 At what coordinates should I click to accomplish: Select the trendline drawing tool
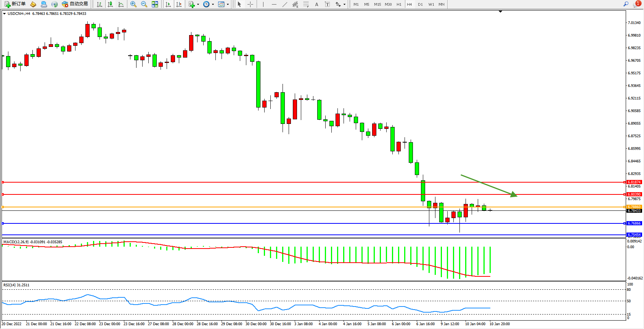coord(285,4)
